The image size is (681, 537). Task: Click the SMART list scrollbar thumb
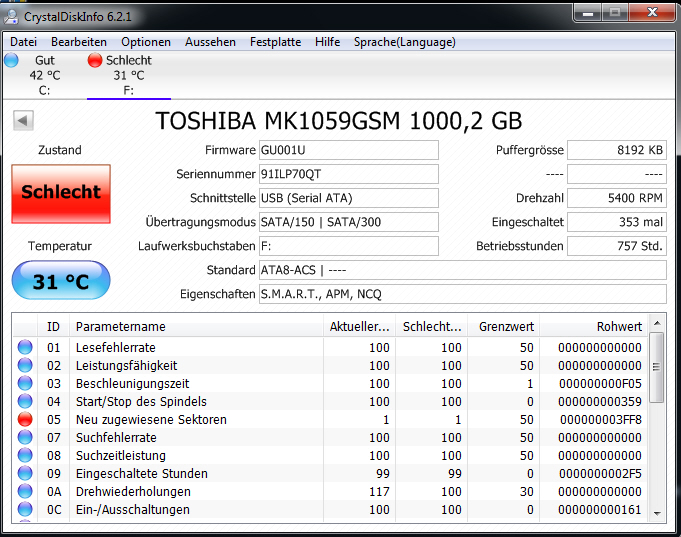657,367
